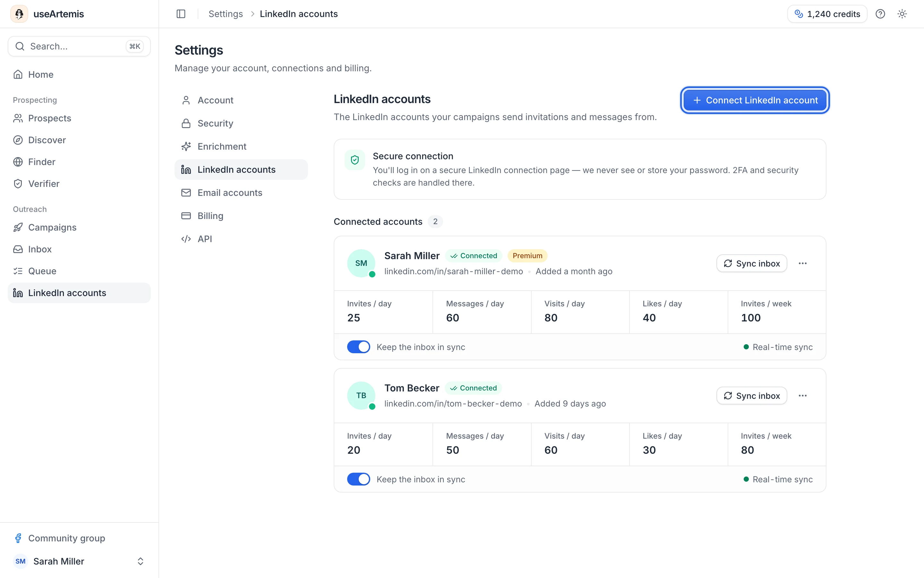The height and width of the screenshot is (578, 924).
Task: Click Tom Becker's linkedin.com profile URL
Action: click(453, 404)
